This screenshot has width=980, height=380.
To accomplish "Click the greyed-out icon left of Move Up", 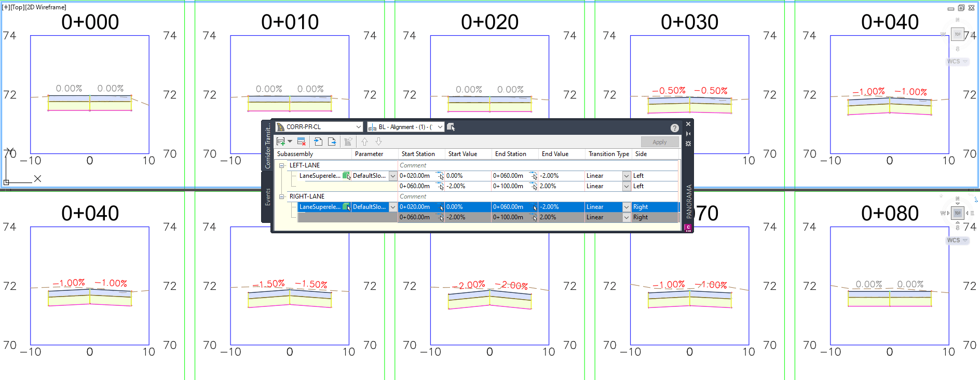I will coord(348,142).
